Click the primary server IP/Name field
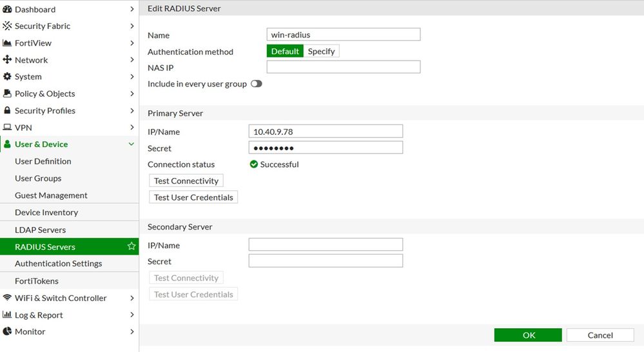644x352 pixels. click(326, 132)
